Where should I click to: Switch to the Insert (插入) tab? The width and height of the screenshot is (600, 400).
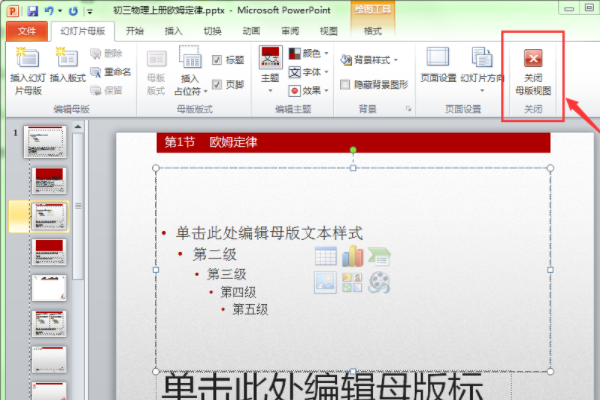tap(173, 31)
